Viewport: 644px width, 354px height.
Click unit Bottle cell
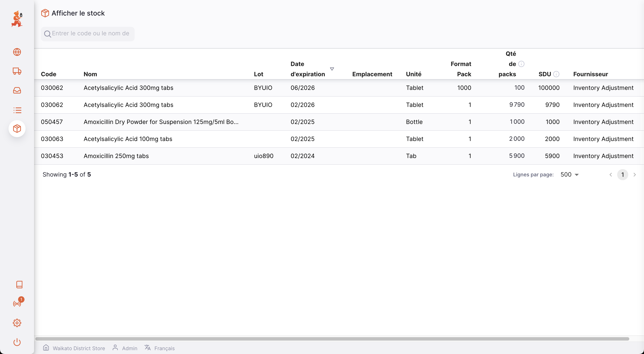point(414,122)
